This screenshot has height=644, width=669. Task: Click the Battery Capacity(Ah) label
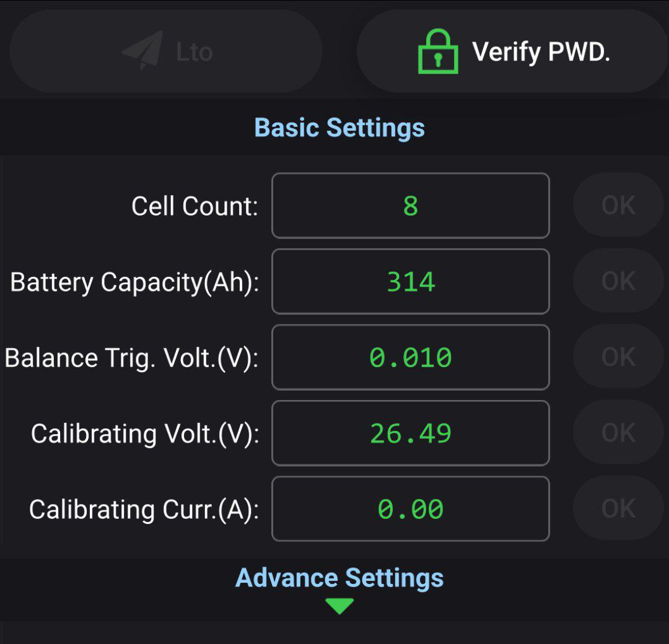tap(134, 282)
